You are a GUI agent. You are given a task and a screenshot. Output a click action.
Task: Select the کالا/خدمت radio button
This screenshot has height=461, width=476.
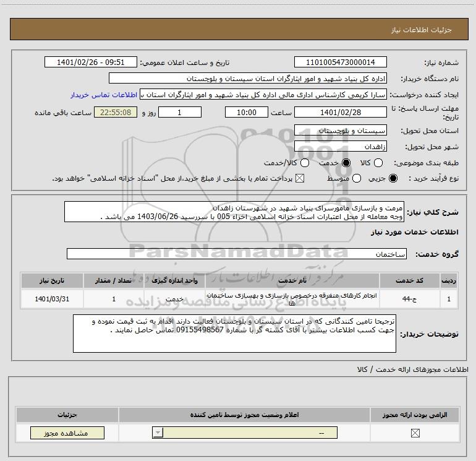305,163
